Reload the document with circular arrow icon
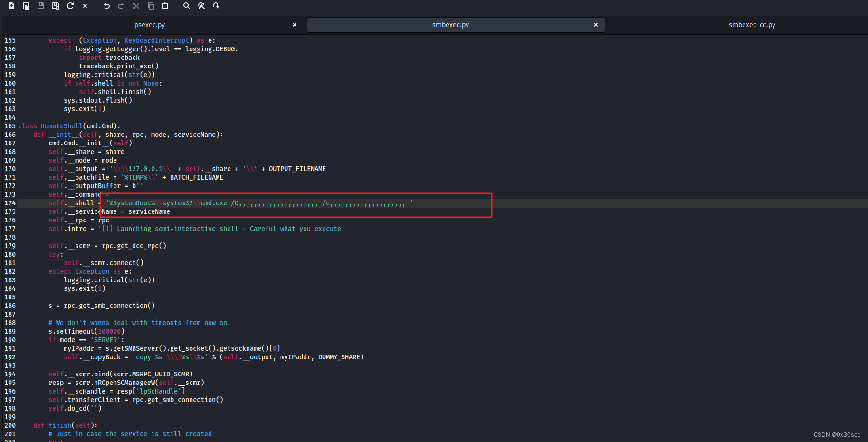The height and width of the screenshot is (442, 868). [x=70, y=6]
